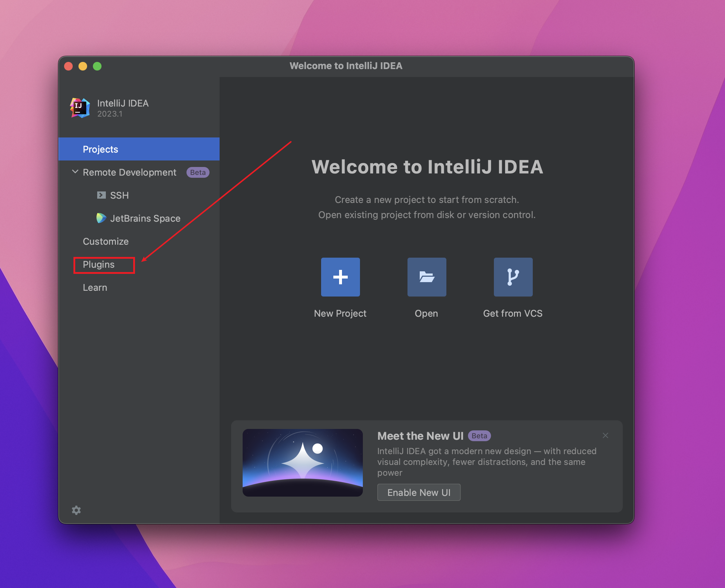
Task: Click the Beta badge beside Remote Development
Action: click(198, 172)
